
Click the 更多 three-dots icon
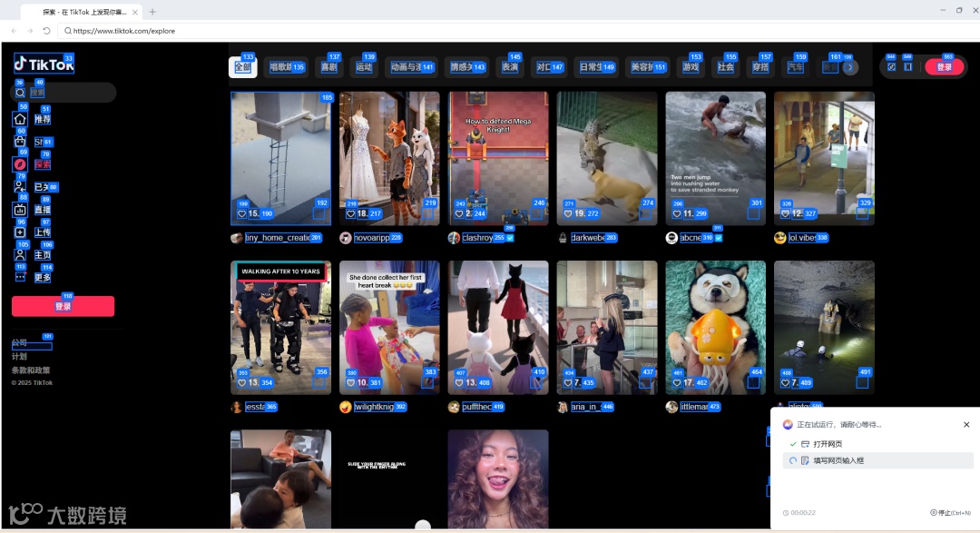point(20,277)
